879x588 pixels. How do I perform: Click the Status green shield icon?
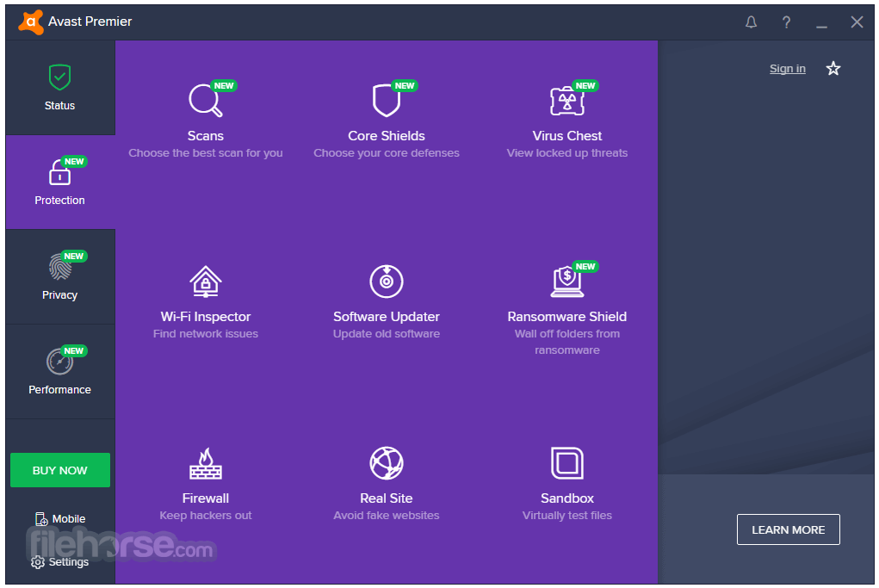[59, 77]
